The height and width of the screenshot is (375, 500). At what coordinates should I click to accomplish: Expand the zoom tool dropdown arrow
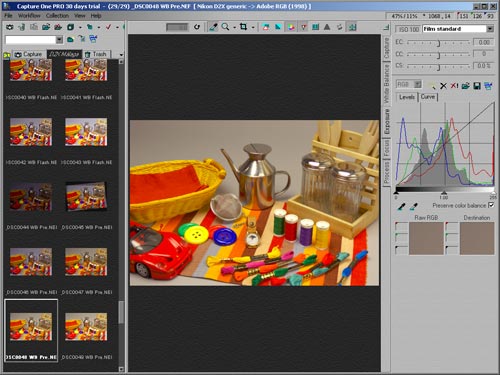[234, 27]
